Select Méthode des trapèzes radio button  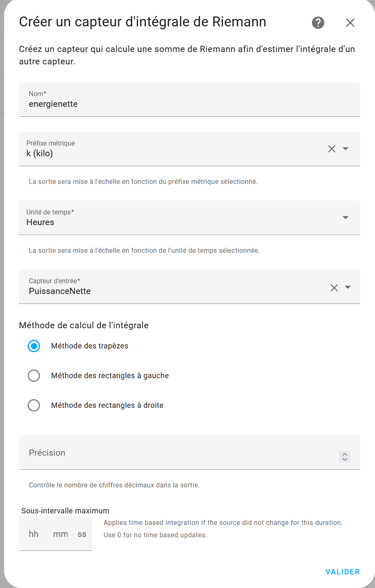[34, 346]
